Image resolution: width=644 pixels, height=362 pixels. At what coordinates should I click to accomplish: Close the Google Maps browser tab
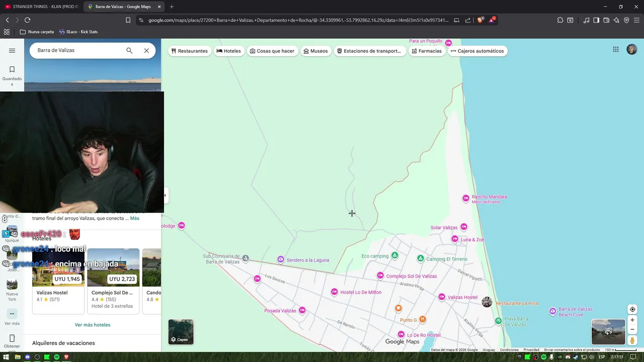(159, 7)
